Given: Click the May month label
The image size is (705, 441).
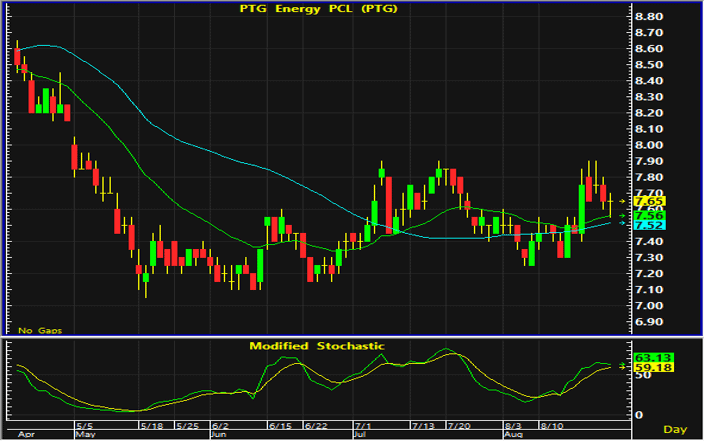Looking at the screenshot, I should pyautogui.click(x=85, y=435).
